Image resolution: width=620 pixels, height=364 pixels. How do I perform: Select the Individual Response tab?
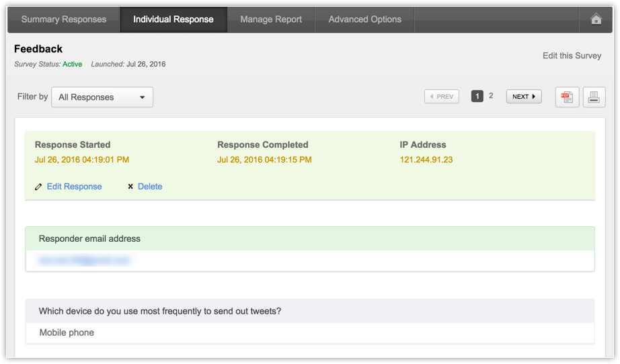(173, 19)
